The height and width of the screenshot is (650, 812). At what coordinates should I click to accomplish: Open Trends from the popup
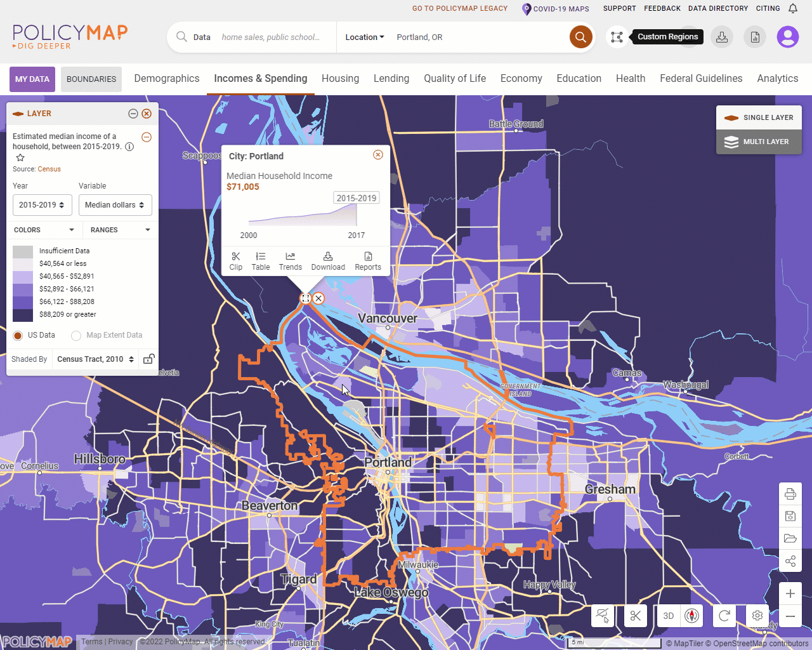(291, 261)
